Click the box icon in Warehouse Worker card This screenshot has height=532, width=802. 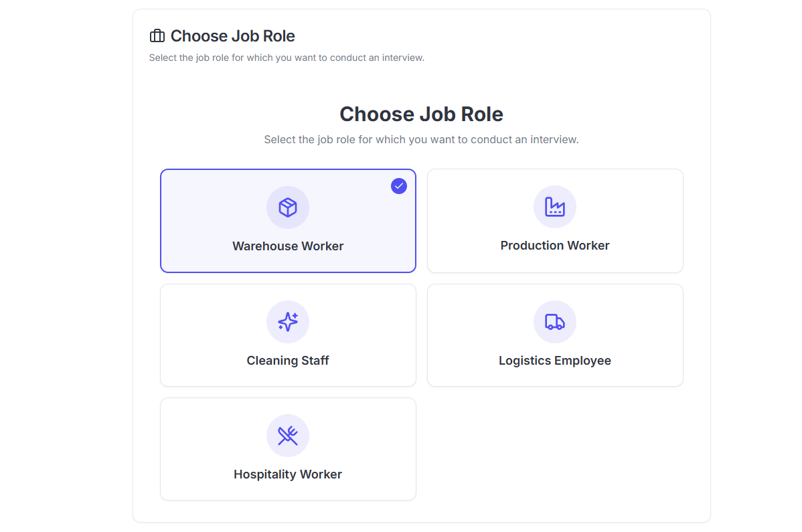click(x=288, y=207)
